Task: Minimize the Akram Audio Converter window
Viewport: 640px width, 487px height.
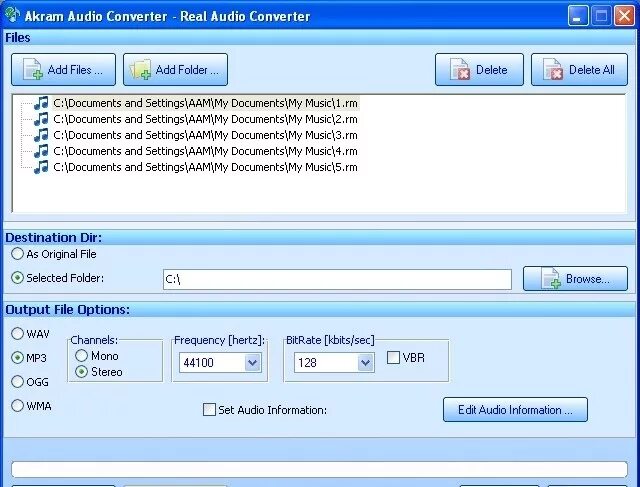Action: coord(577,16)
